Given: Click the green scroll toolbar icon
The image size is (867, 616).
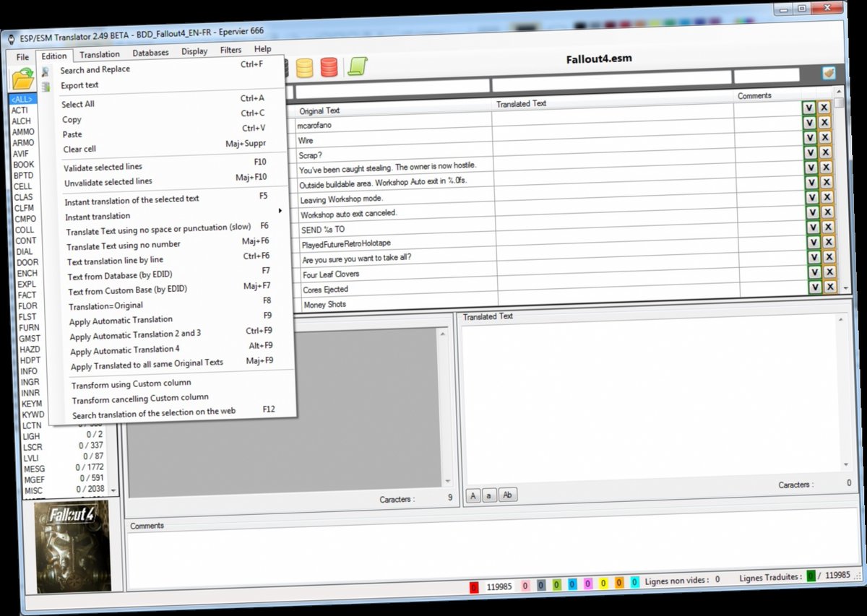Looking at the screenshot, I should point(357,66).
